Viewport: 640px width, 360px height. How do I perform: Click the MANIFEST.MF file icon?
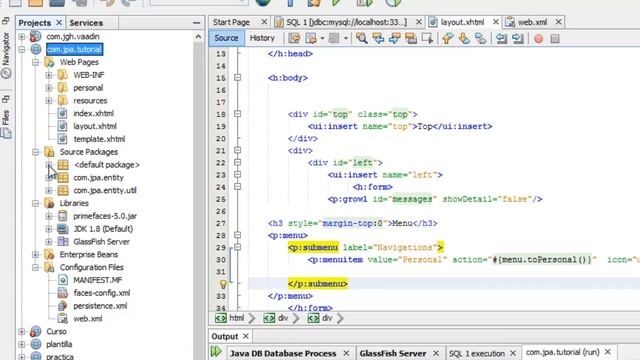(62, 280)
